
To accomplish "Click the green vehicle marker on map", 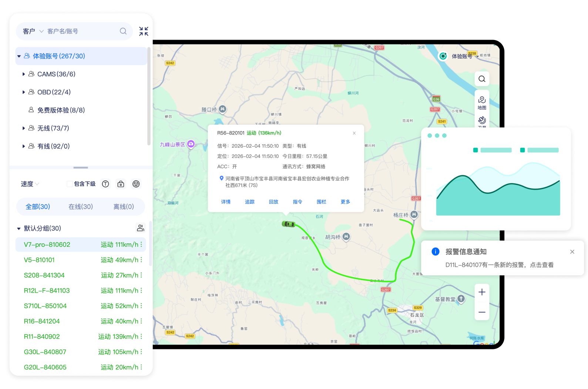I will (x=288, y=224).
